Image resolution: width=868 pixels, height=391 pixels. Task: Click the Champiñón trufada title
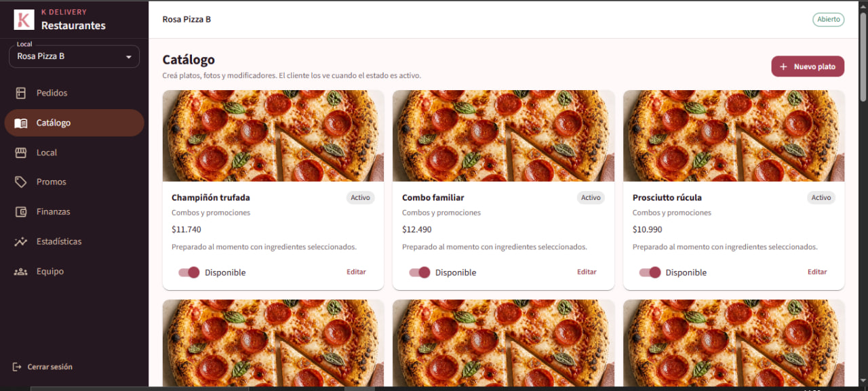tap(211, 198)
